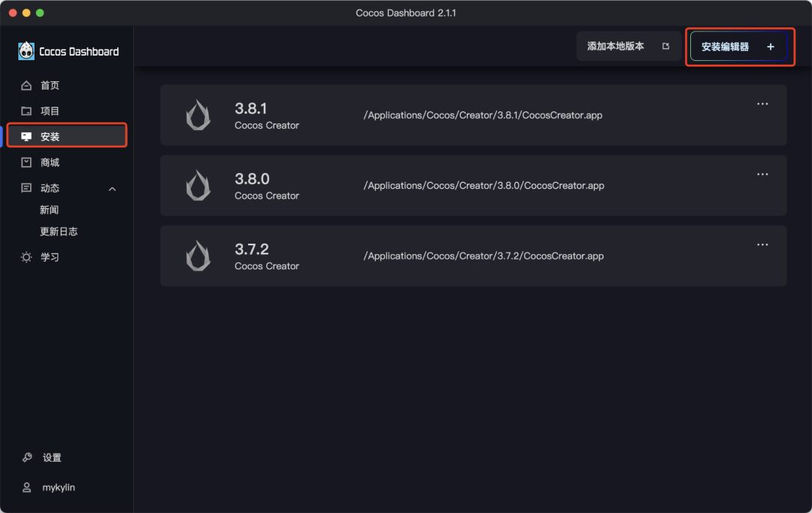Select the 3.8.0 Cocos Creator entry row

point(473,186)
